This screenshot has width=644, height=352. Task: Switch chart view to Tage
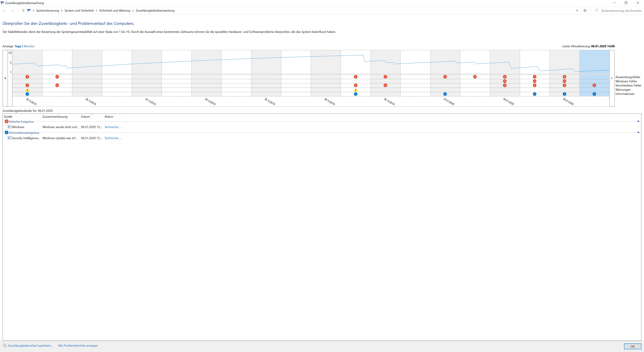click(x=18, y=46)
